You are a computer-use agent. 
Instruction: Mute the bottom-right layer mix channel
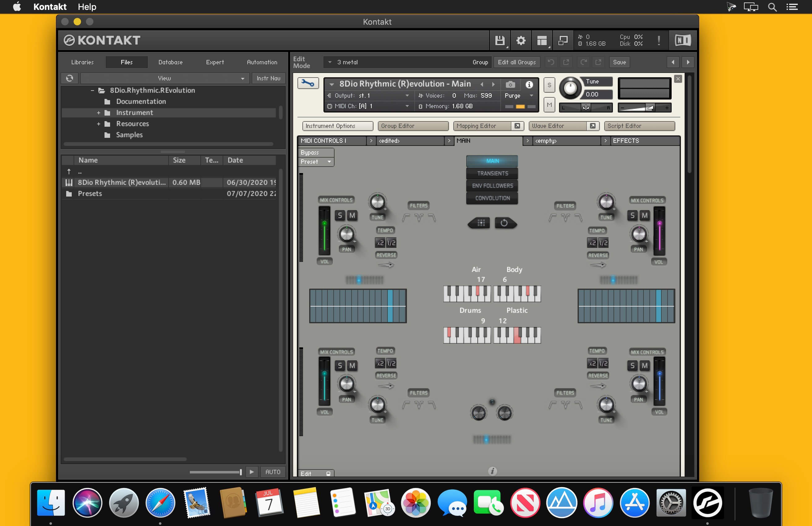644,366
